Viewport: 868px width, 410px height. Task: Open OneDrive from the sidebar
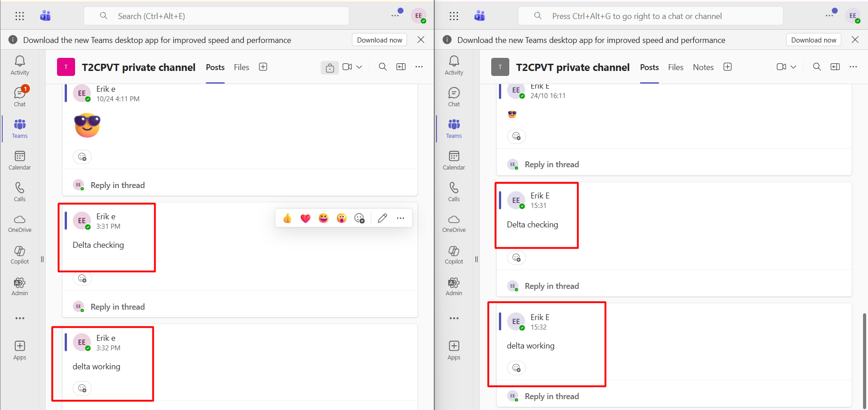click(19, 223)
